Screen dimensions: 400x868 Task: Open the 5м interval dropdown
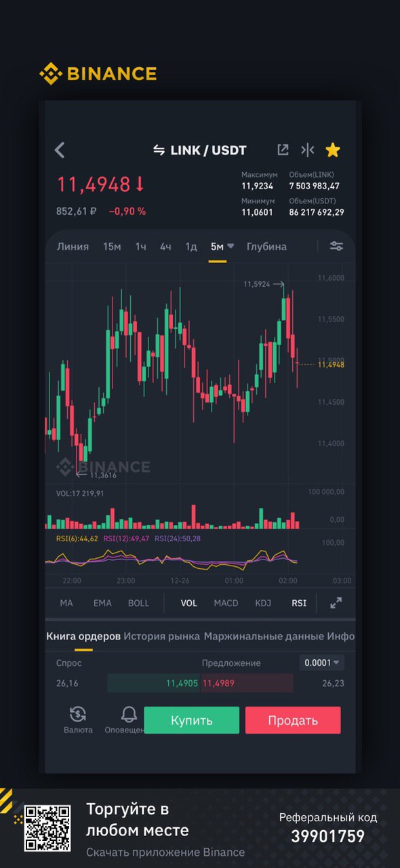(222, 247)
